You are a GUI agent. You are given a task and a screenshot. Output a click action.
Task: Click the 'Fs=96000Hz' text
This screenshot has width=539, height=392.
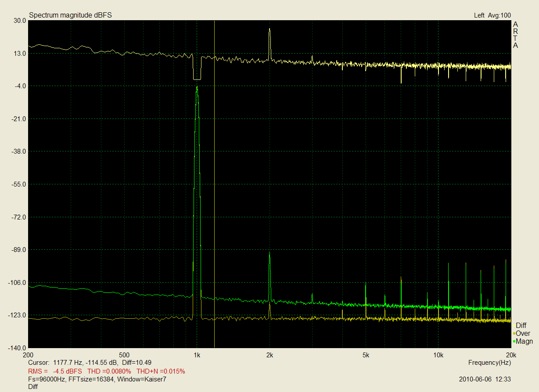pyautogui.click(x=47, y=379)
